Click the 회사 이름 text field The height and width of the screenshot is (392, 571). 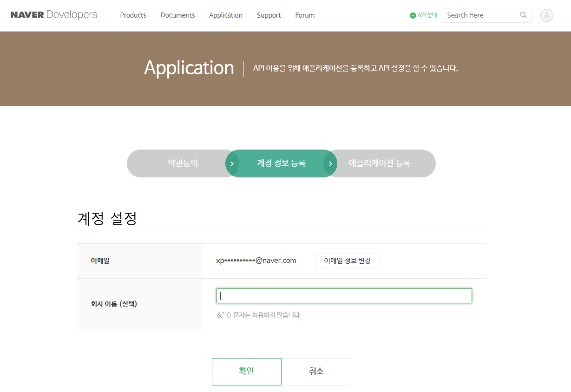coord(344,296)
